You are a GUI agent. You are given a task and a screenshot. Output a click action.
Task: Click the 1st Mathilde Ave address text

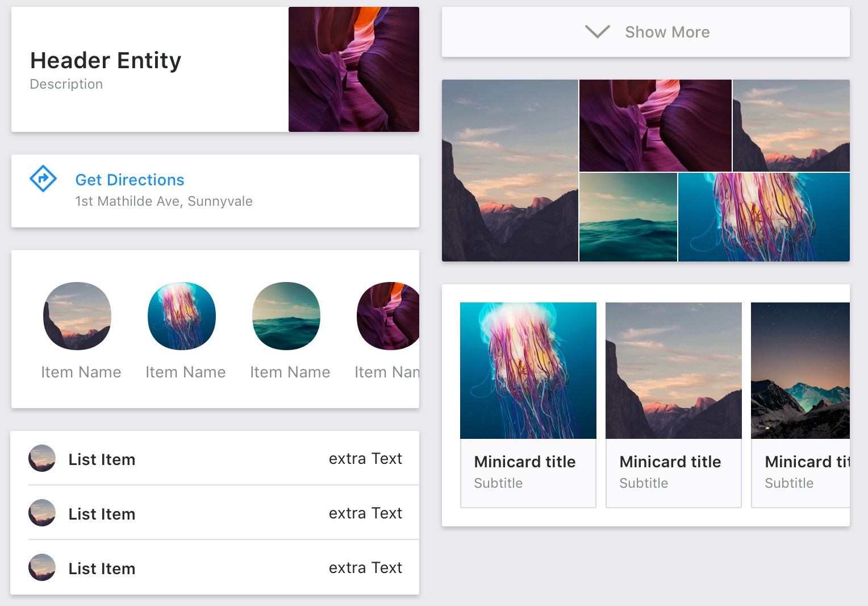tap(164, 201)
